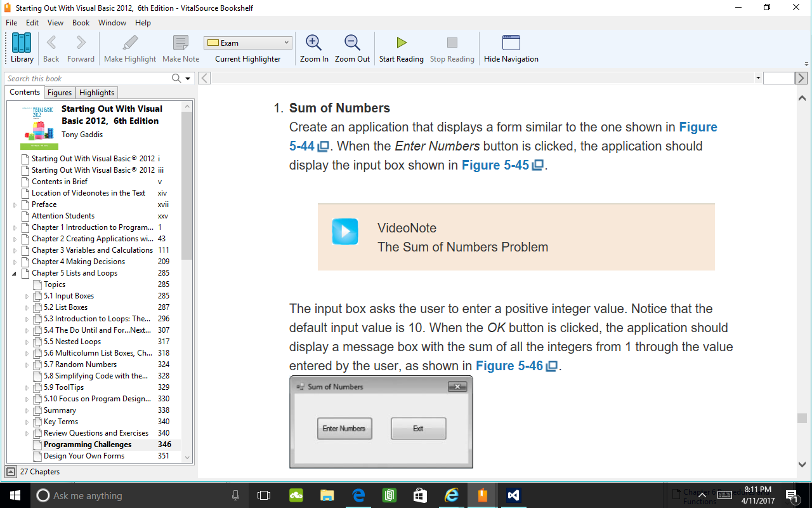Open the Action Center notifications icon
Screen dimensions: 812x508
tap(792, 495)
